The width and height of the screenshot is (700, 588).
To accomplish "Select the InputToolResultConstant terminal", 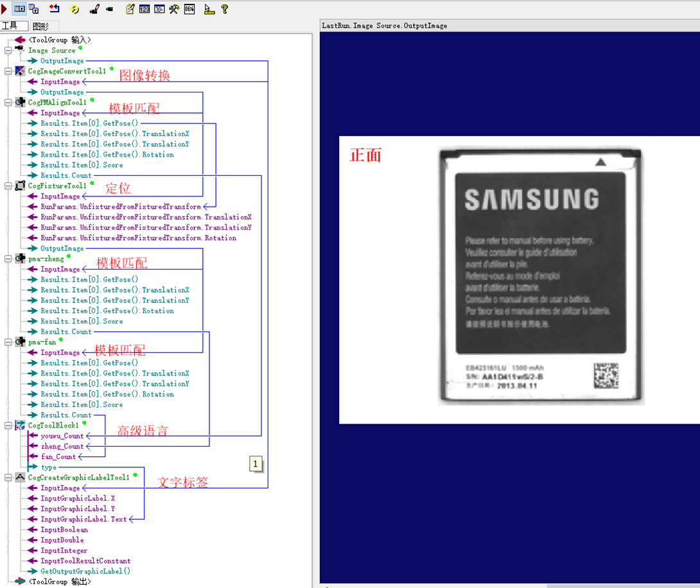I will click(85, 561).
